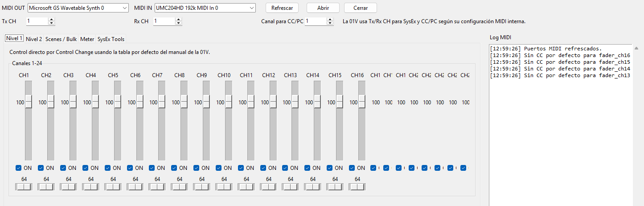
Task: Click the CH10 fader handle
Action: point(229,102)
